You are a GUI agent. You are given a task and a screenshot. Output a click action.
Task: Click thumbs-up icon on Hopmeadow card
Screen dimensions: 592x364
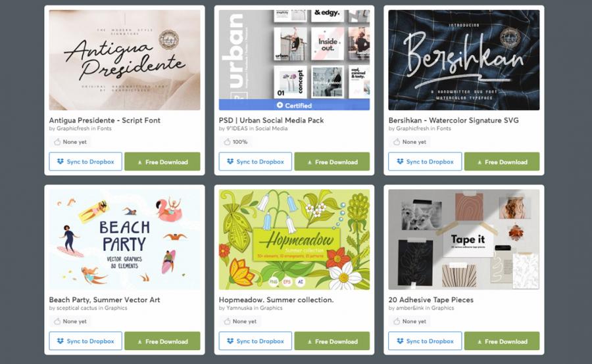227,321
